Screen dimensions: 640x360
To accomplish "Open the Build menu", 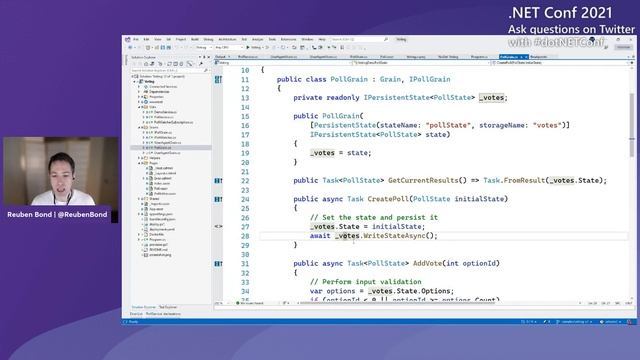I will 195,40.
